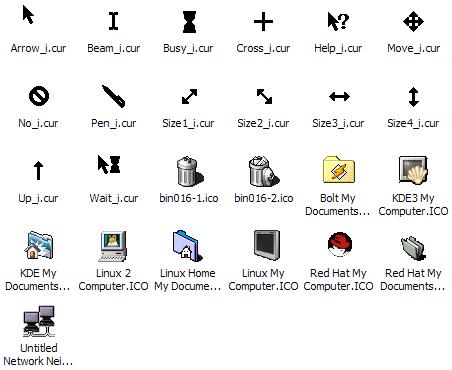Click the Linux 2 Computer penguin icon
The width and height of the screenshot is (452, 370).
click(x=113, y=246)
